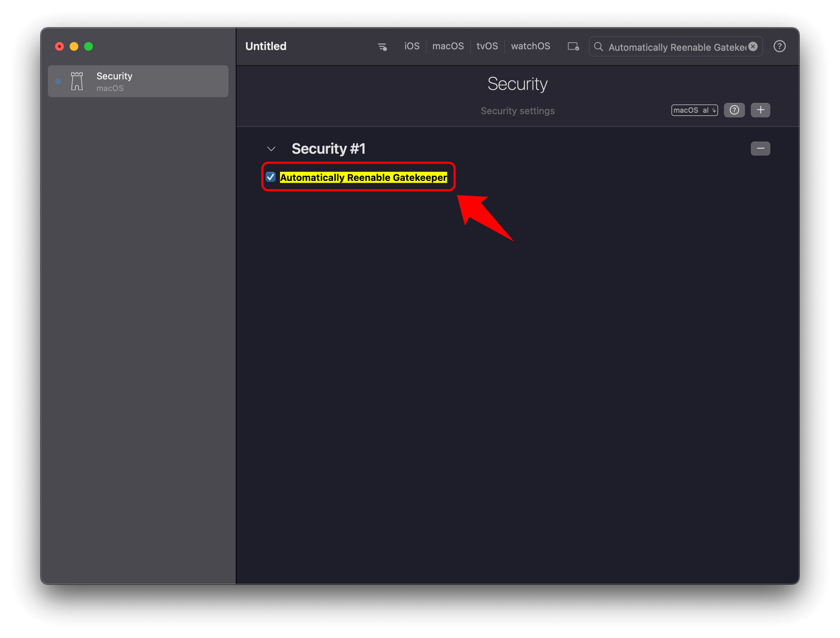Focus the search field with Gatekeeper query
This screenshot has width=840, height=638.
pyautogui.click(x=676, y=47)
